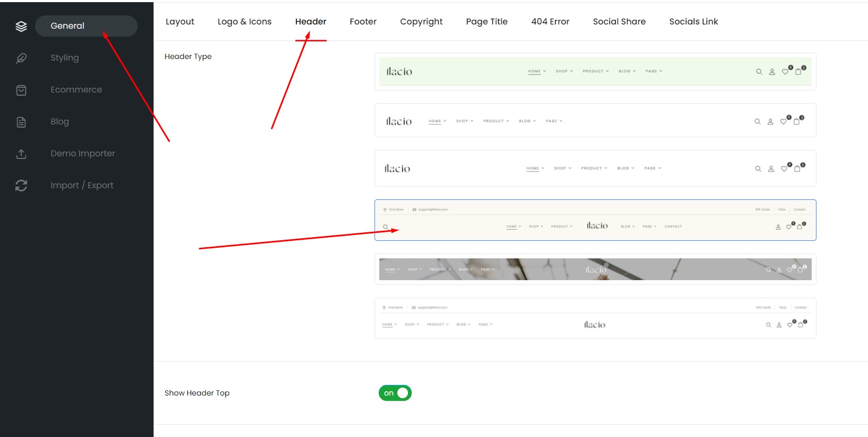
Task: Click the Demo Importer upload icon
Action: pyautogui.click(x=21, y=154)
